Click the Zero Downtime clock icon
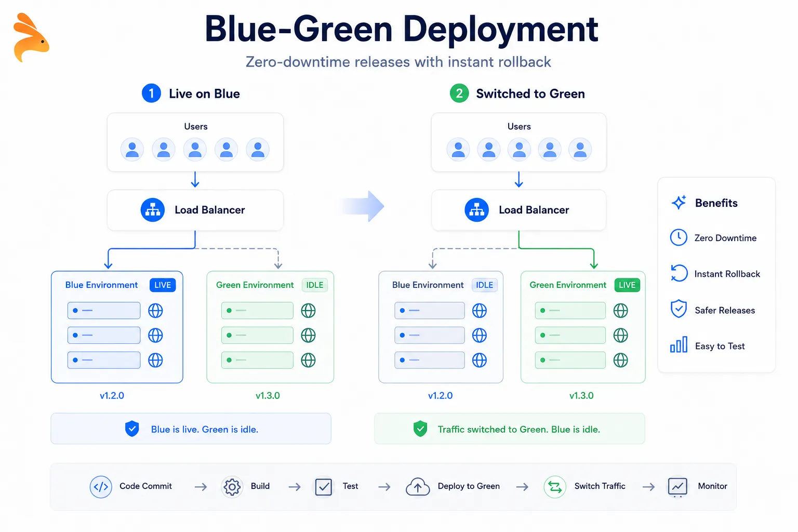This screenshot has height=532, width=798. [679, 237]
